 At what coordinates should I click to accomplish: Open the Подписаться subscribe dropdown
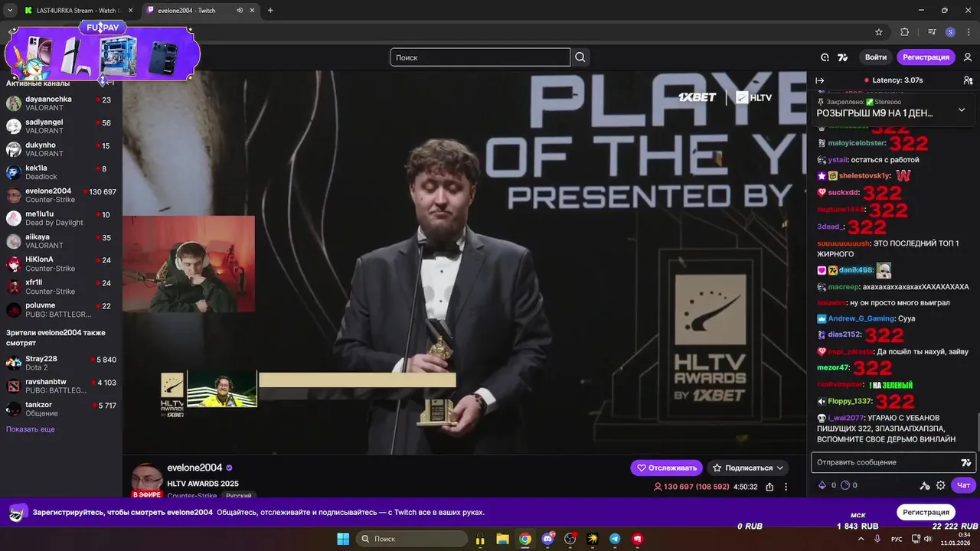pyautogui.click(x=747, y=468)
